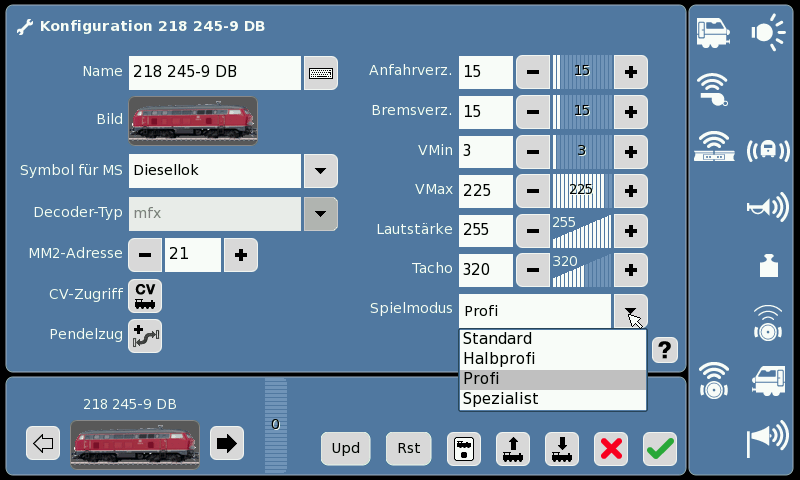Choose Standard in Spielmodus list

(553, 339)
